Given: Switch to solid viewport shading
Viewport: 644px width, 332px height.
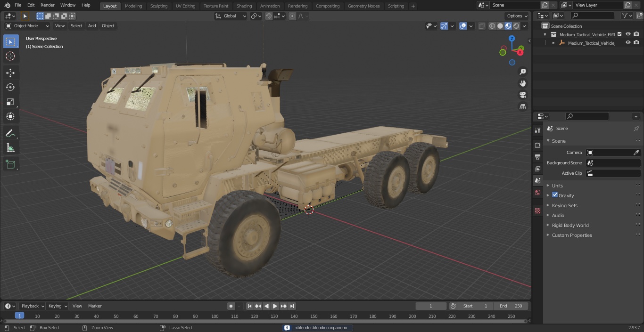Looking at the screenshot, I should 500,26.
